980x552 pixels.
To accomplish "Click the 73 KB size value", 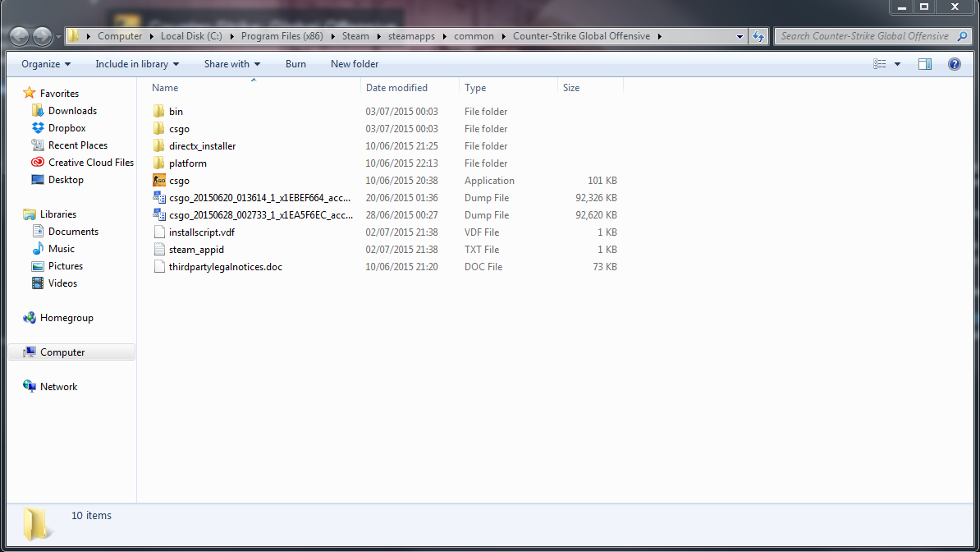I will click(x=605, y=267).
